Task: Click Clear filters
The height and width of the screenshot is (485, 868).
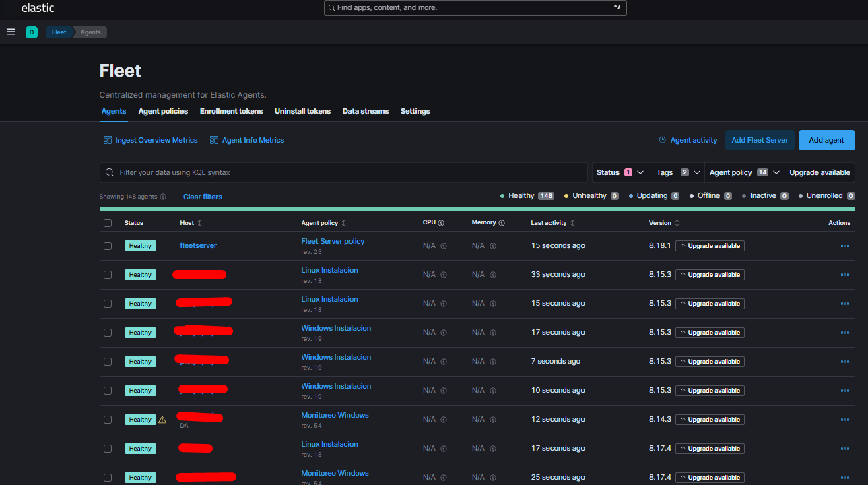Action: [x=203, y=197]
